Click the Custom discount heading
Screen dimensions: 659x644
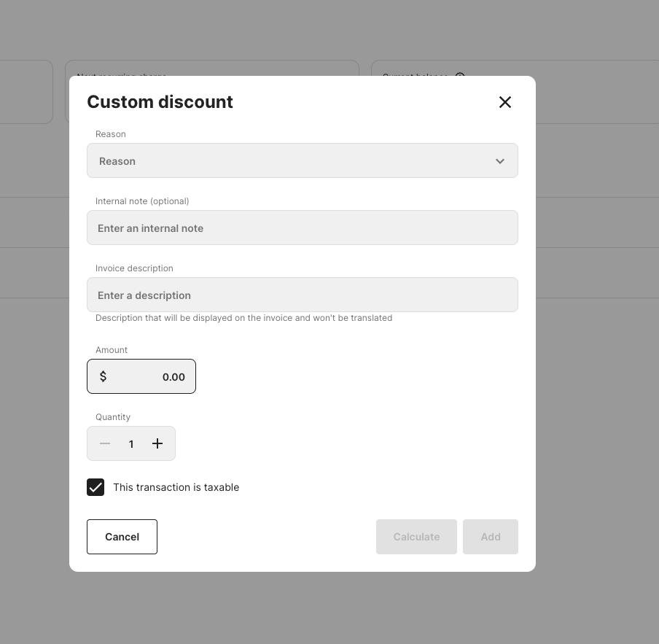tap(160, 101)
